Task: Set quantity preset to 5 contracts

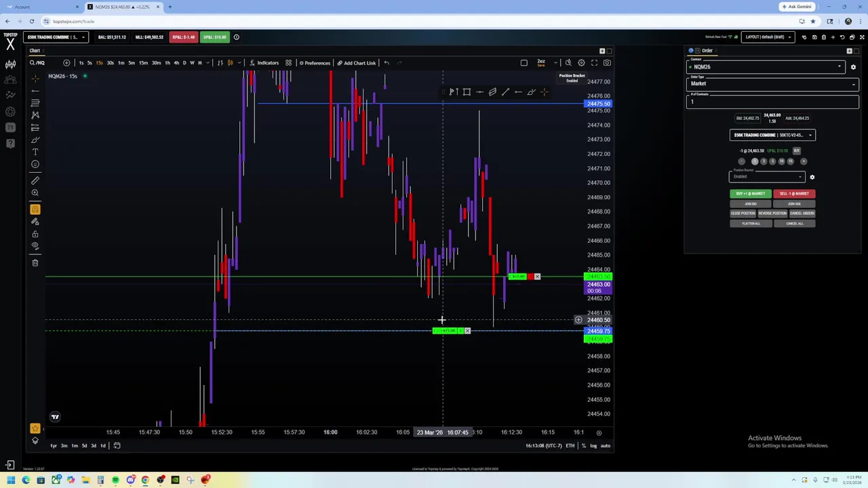Action: tap(772, 161)
